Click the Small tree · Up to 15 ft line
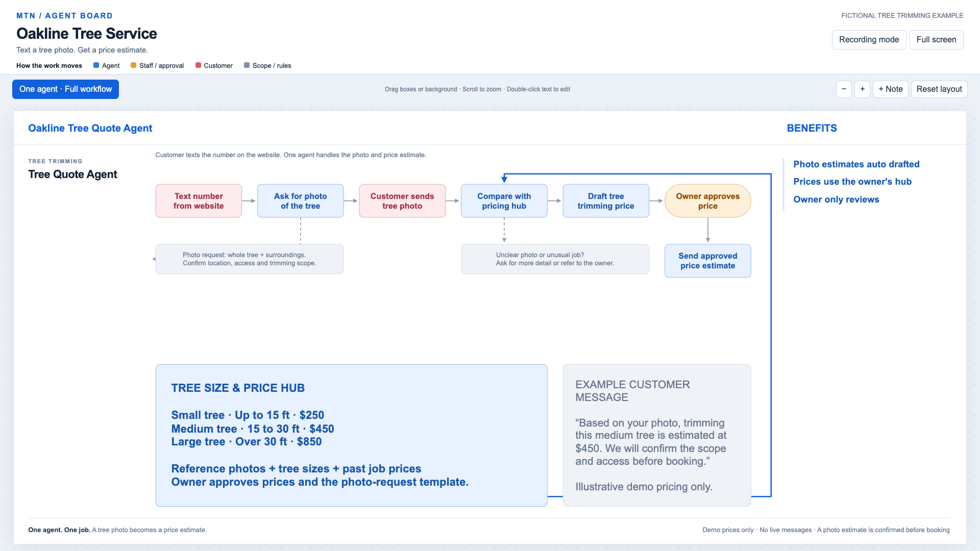980x551 pixels. [248, 415]
